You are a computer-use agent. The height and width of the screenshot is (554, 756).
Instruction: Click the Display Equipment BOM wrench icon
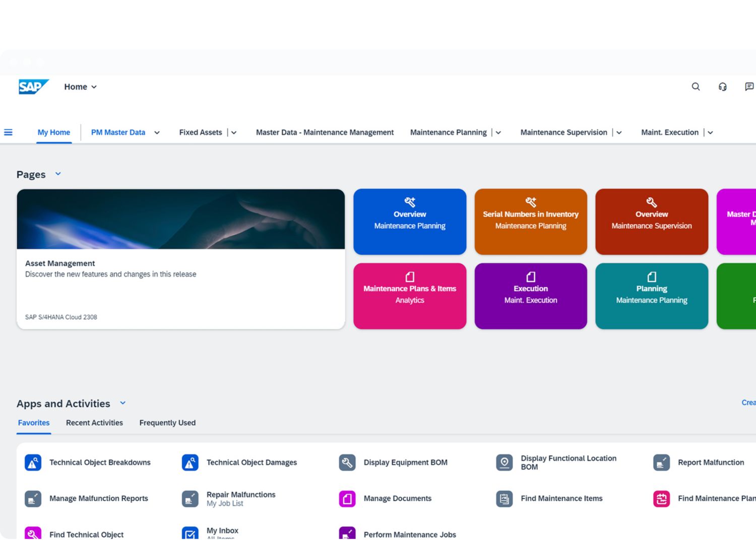click(347, 462)
